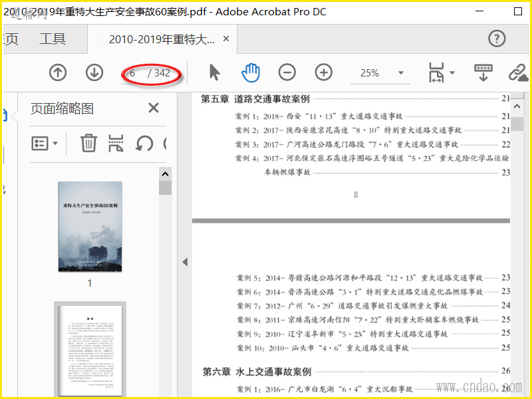Click 案例 4: 2017- 河北保定张石高速 entry
The height and width of the screenshot is (399, 532).
(x=372, y=158)
